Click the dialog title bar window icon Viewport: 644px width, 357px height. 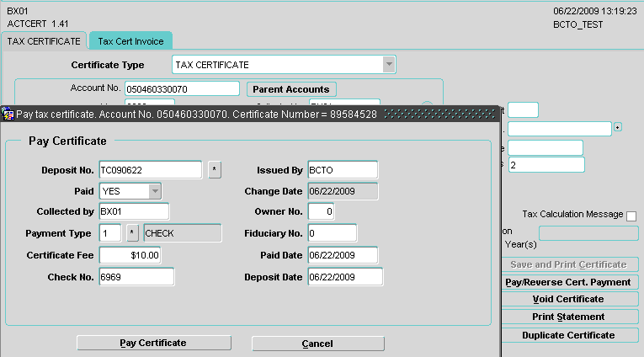pos(8,113)
